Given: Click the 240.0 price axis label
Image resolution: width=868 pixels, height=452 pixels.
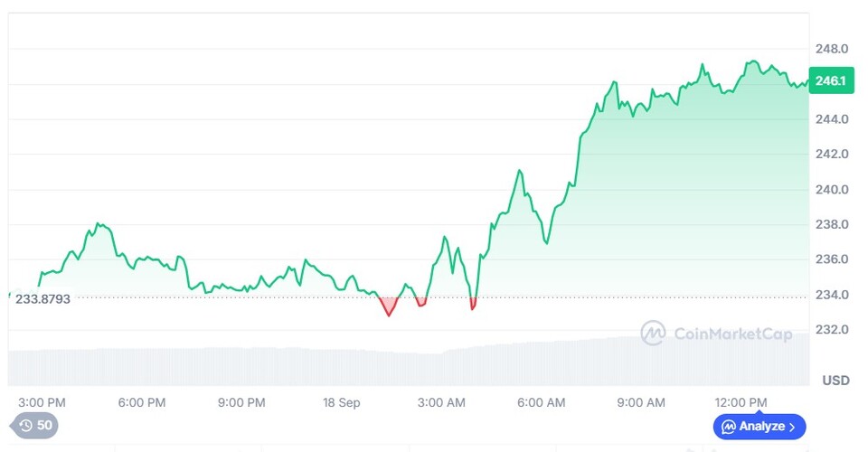Looking at the screenshot, I should [830, 190].
